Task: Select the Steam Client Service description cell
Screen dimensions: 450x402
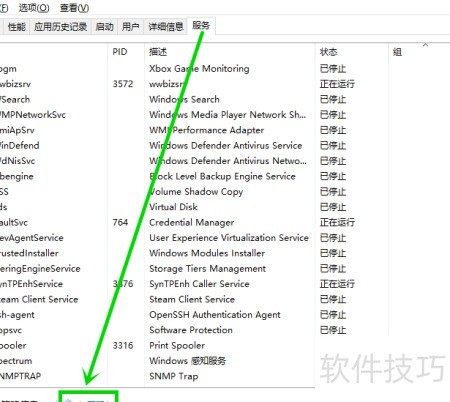Action: (x=192, y=299)
